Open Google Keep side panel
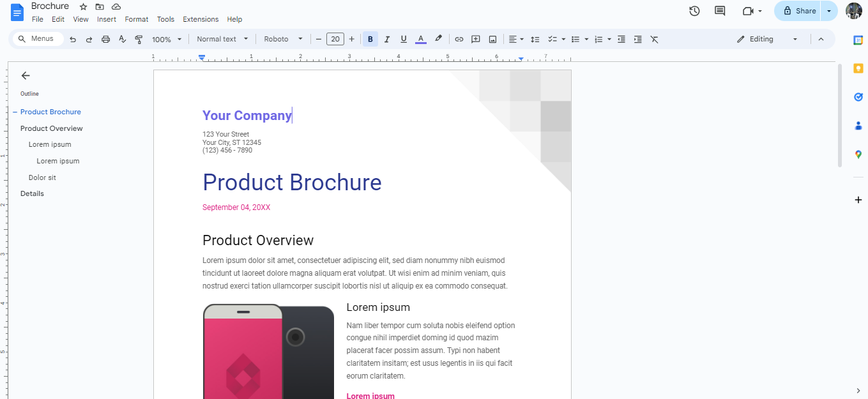The width and height of the screenshot is (868, 399). click(858, 68)
